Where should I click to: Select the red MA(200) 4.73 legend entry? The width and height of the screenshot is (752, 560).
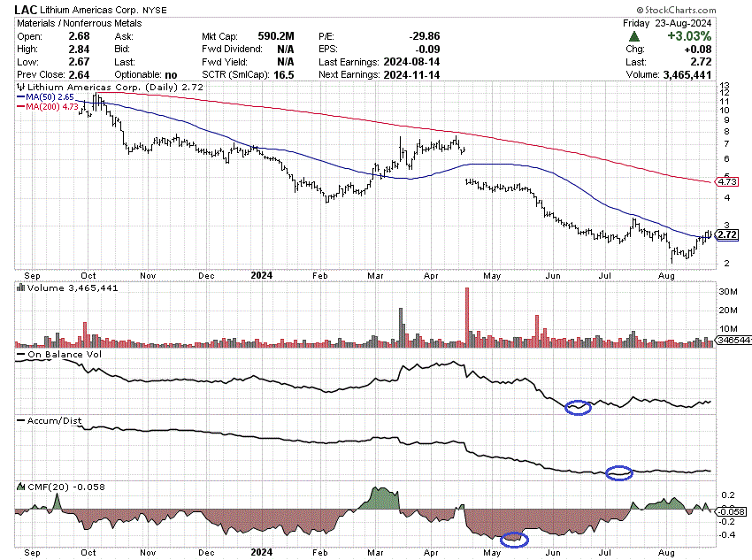47,106
